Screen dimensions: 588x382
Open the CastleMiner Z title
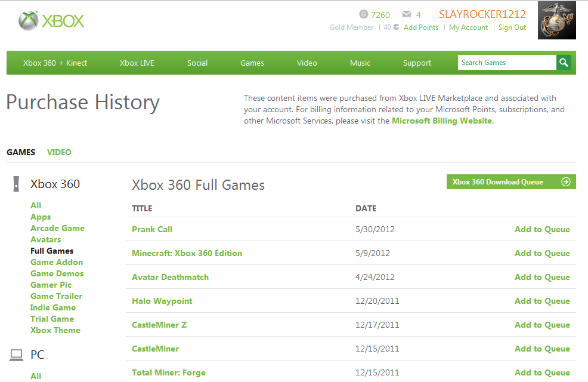(x=159, y=325)
